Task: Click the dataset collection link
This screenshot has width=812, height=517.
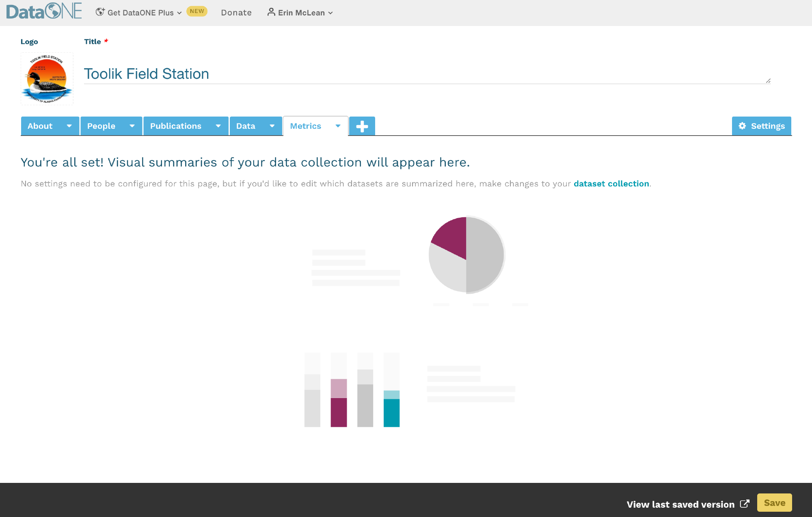Action: (x=611, y=184)
